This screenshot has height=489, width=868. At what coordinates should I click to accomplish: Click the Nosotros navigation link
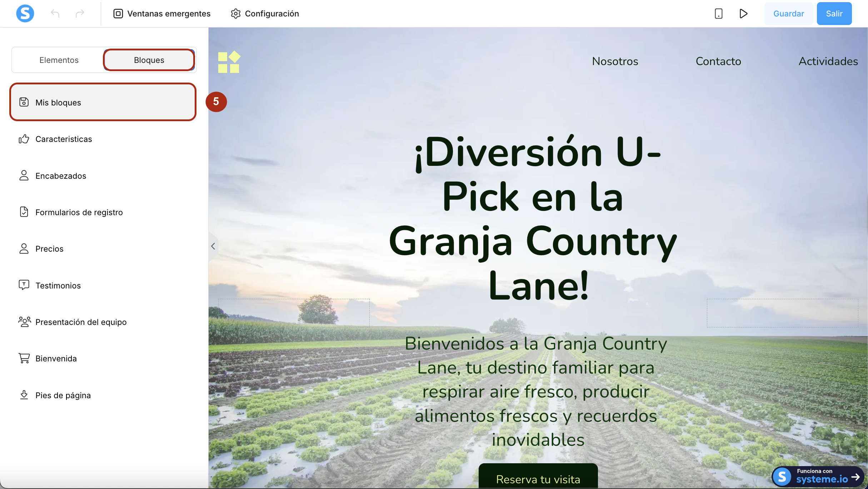(x=615, y=61)
